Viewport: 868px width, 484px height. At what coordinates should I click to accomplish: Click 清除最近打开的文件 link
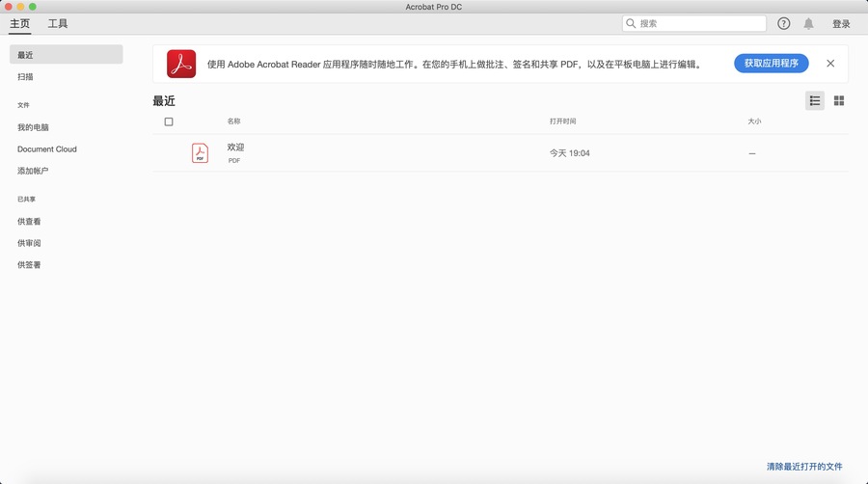point(804,467)
